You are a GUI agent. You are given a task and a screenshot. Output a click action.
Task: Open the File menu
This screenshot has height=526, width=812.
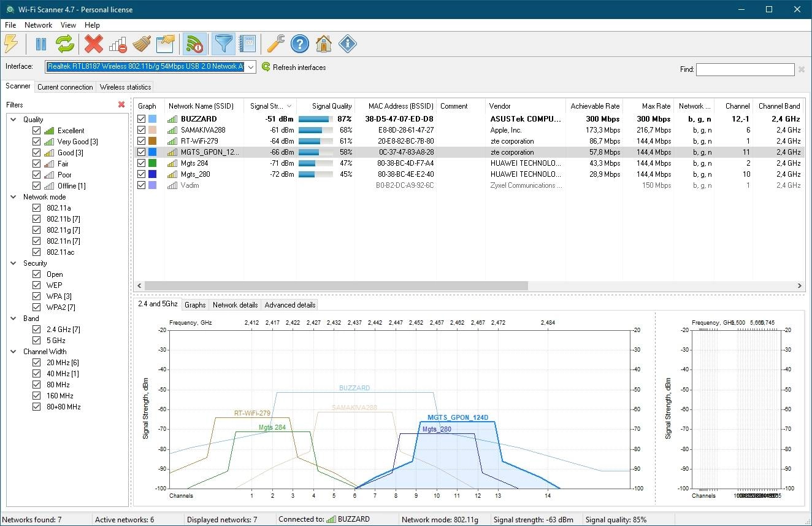10,25
